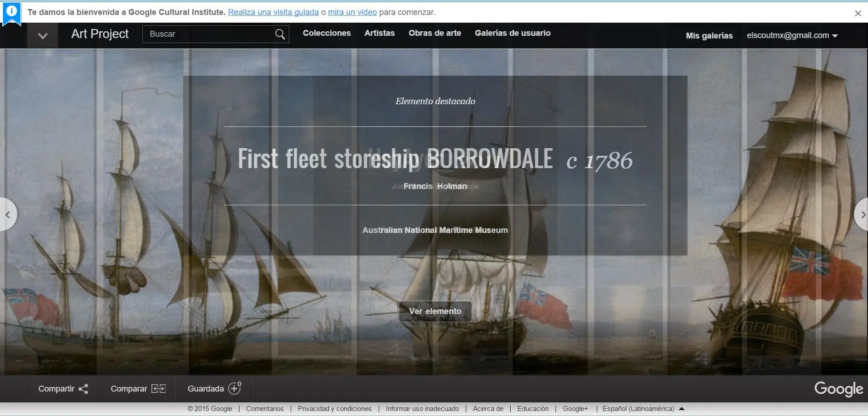This screenshot has height=416, width=868.
Task: Dismiss the welcome banner with the X
Action: (858, 13)
